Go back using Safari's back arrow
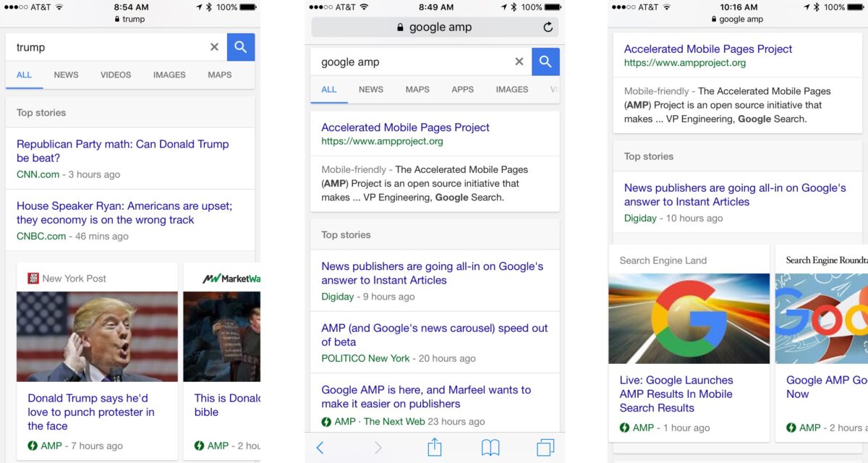Viewport: 868px width, 463px height. pyautogui.click(x=320, y=448)
